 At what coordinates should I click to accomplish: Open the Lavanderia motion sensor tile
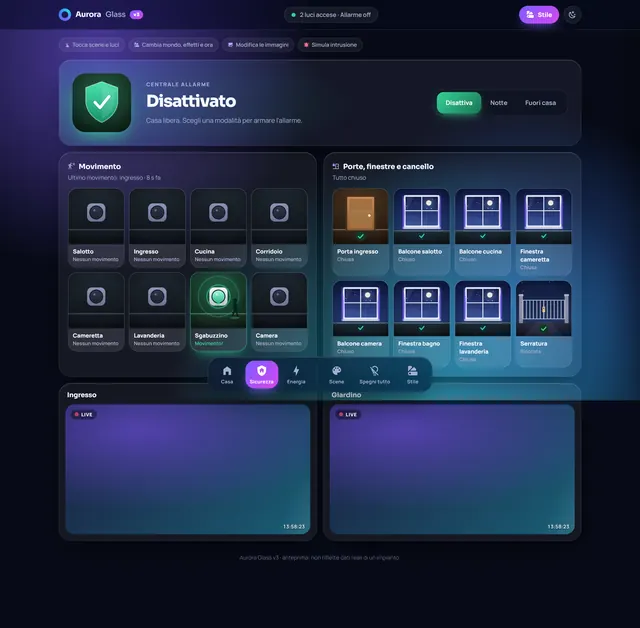click(157, 312)
